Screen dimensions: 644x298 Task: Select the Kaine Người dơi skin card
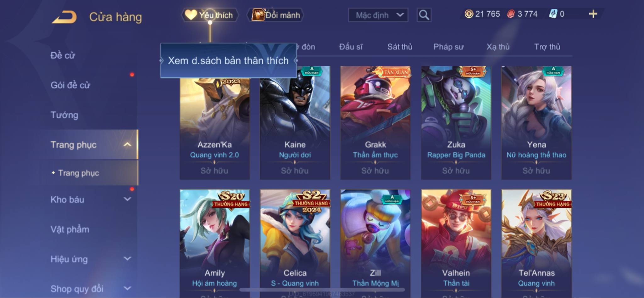click(x=295, y=123)
